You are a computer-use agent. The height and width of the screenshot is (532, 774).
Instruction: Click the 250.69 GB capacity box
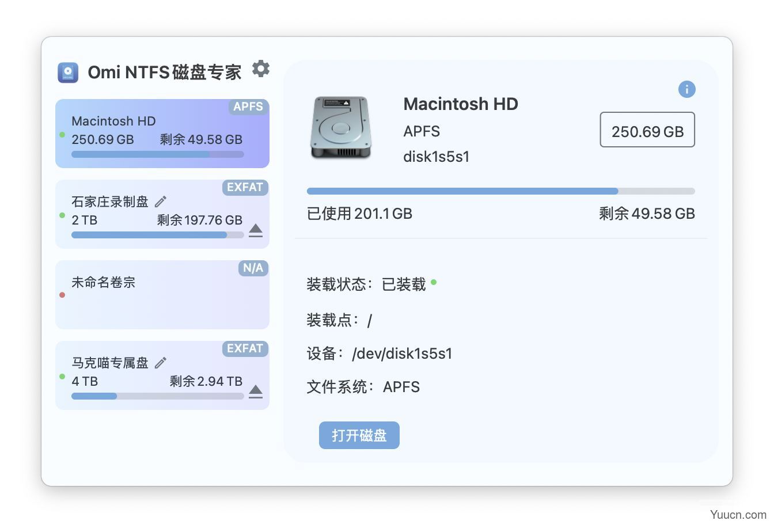647,130
